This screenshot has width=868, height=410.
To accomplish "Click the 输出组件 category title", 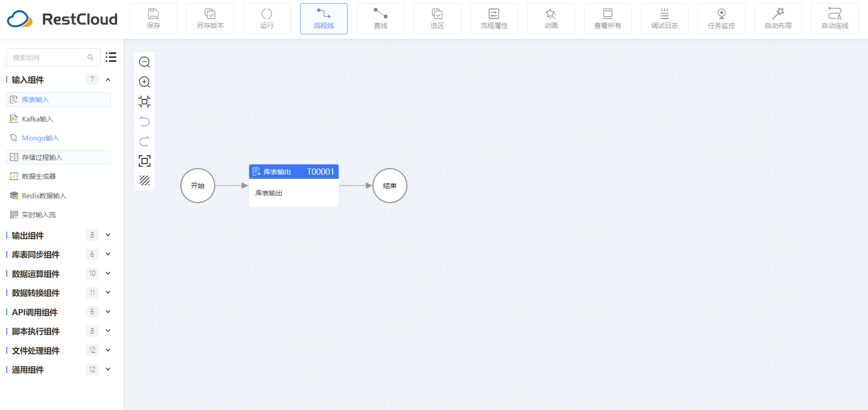I will coord(28,236).
